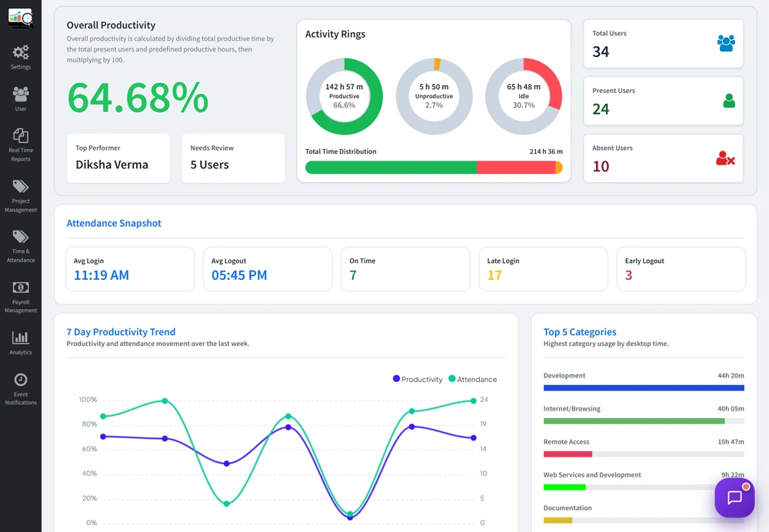Click the Development 44h 20m value

tap(731, 376)
